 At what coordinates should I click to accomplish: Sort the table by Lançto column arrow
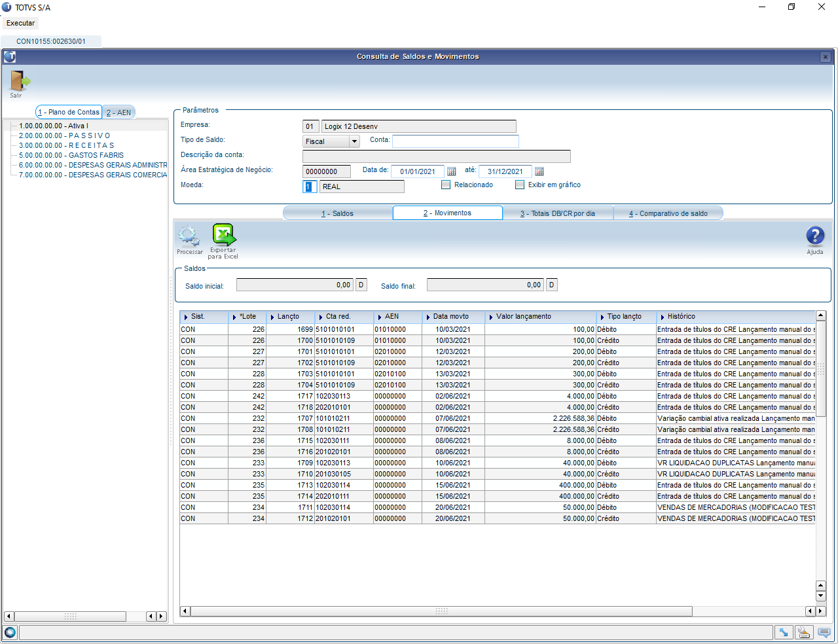272,317
